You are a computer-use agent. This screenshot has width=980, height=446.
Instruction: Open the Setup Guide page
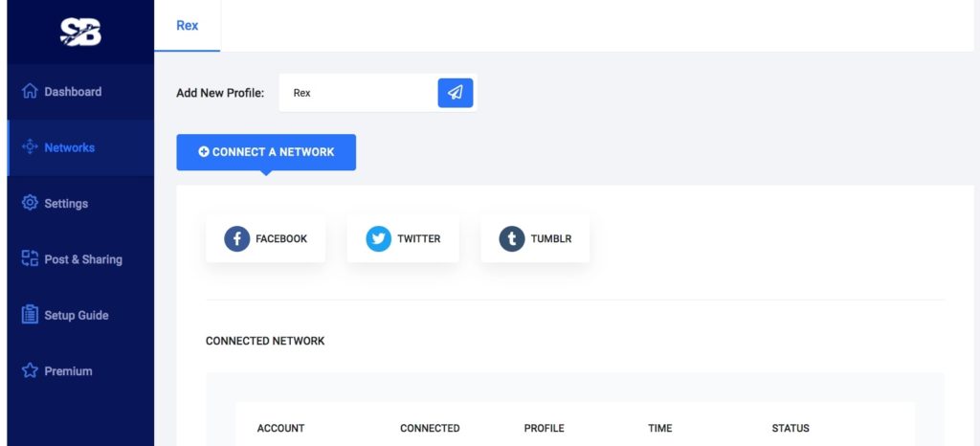point(80,315)
